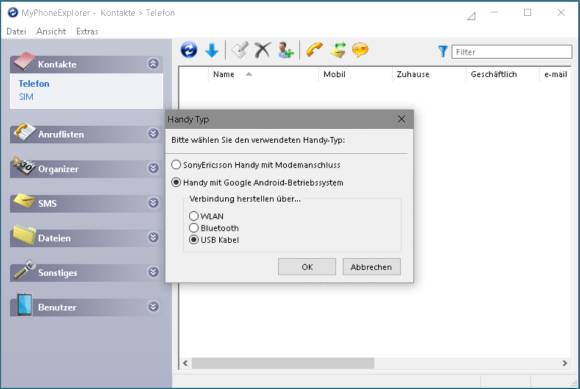Screen dimensions: 580x389
Task: Click the Abbrechen button
Action: (x=371, y=267)
